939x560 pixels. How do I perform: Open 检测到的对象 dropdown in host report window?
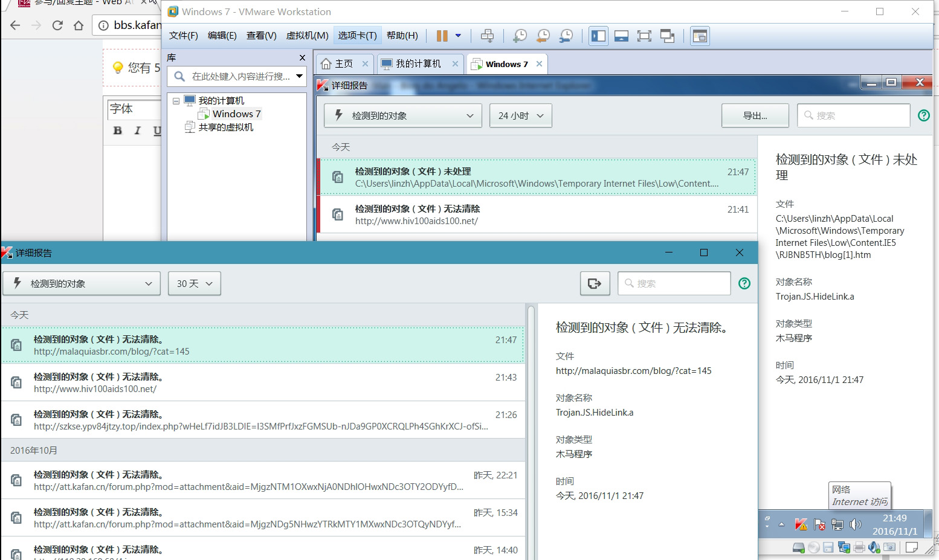(82, 283)
